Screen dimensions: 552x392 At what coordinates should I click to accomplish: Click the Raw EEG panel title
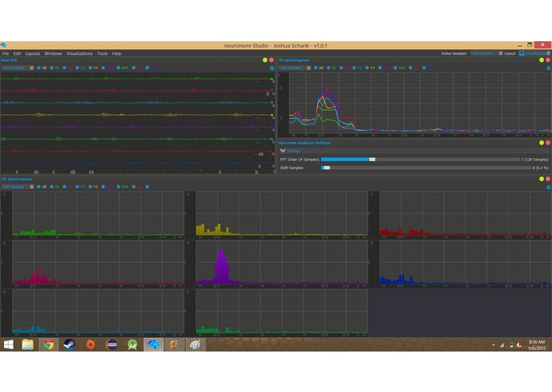10,60
